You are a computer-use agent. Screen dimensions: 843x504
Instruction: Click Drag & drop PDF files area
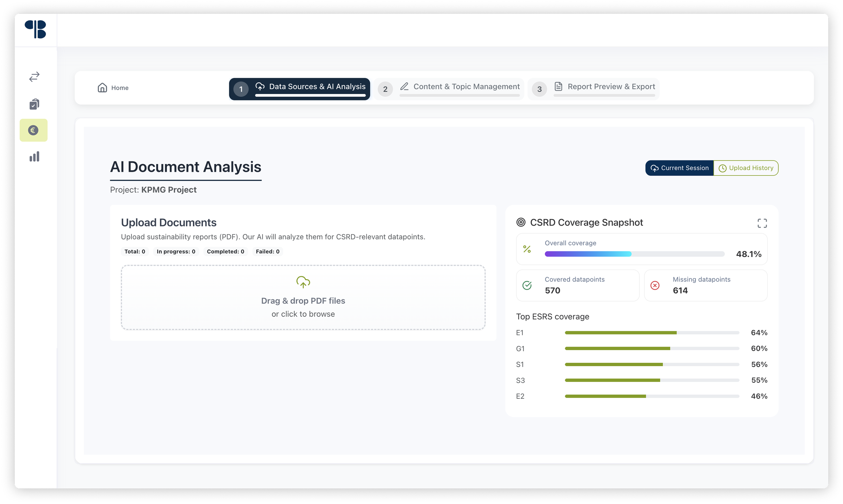click(x=303, y=301)
